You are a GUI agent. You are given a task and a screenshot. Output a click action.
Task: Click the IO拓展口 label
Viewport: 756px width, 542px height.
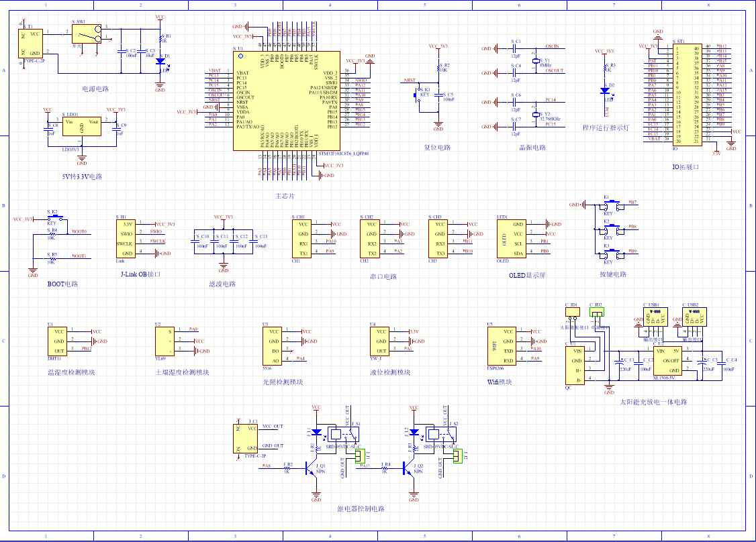[686, 167]
